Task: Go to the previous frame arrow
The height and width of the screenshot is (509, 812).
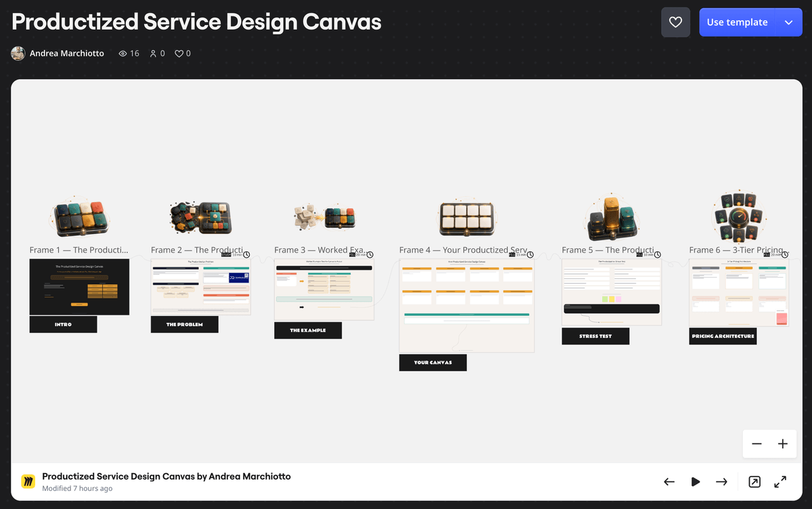Action: tap(669, 482)
